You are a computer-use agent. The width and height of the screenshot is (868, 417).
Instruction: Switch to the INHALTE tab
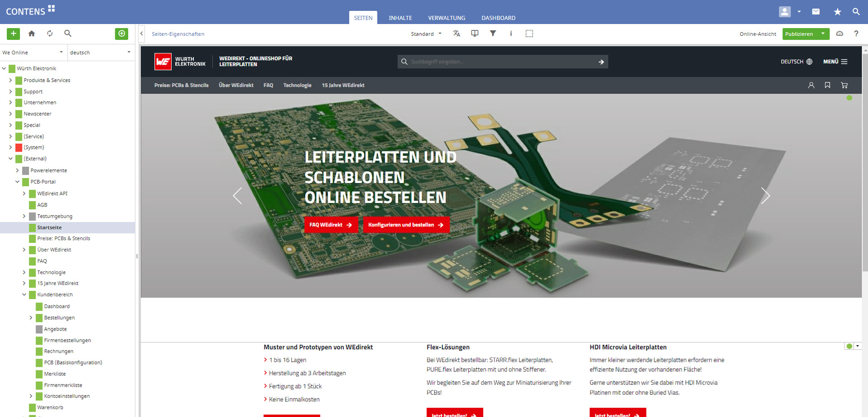coord(400,18)
